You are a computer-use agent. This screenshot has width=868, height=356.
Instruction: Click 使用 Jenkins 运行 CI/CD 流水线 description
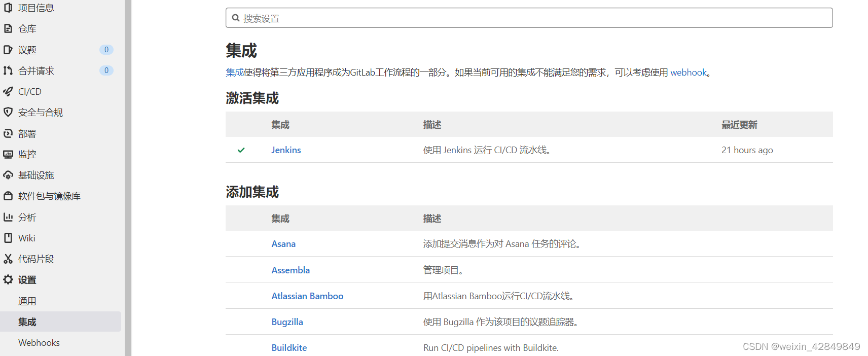pos(487,150)
